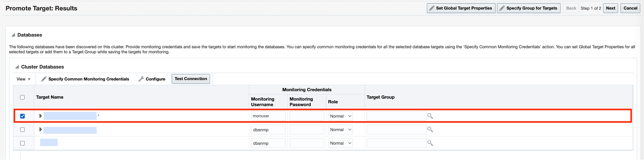Expand the first cluster database target
This screenshot has width=644, height=160.
[x=41, y=116]
